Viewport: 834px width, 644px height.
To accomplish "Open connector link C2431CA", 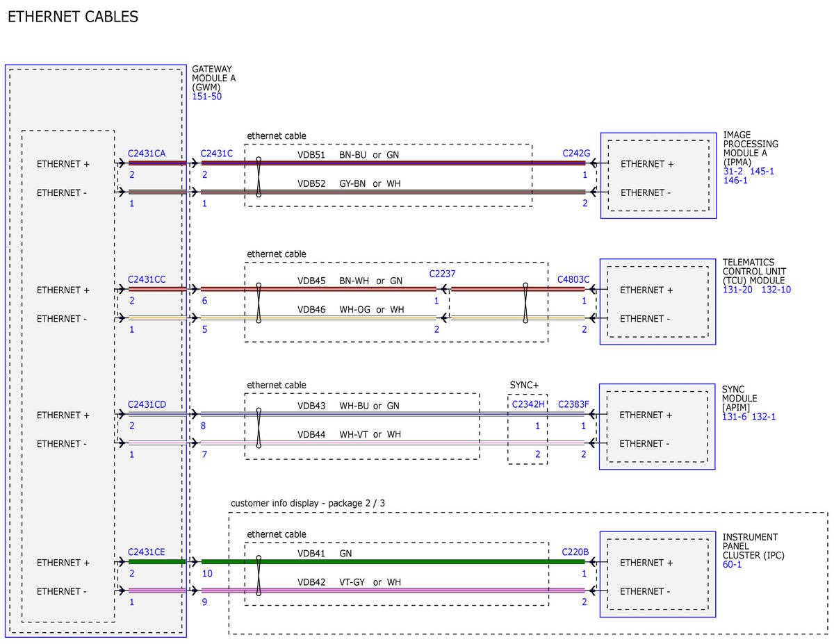I will pos(146,154).
